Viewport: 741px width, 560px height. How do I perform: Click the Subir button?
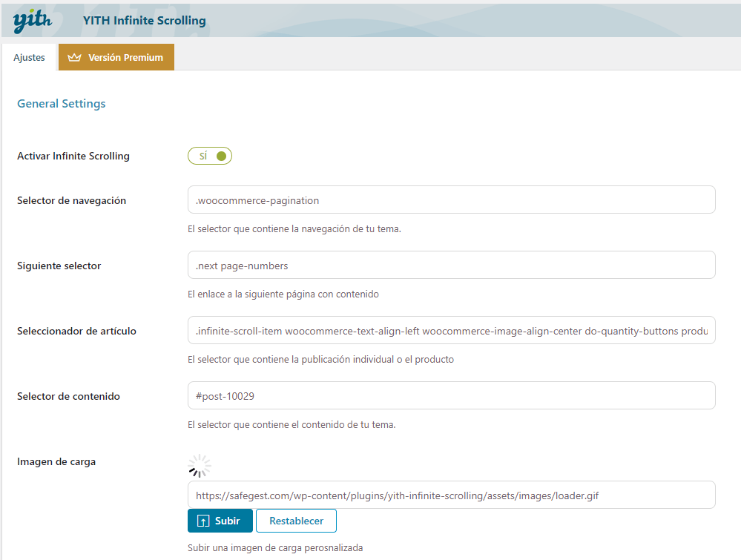(x=220, y=521)
